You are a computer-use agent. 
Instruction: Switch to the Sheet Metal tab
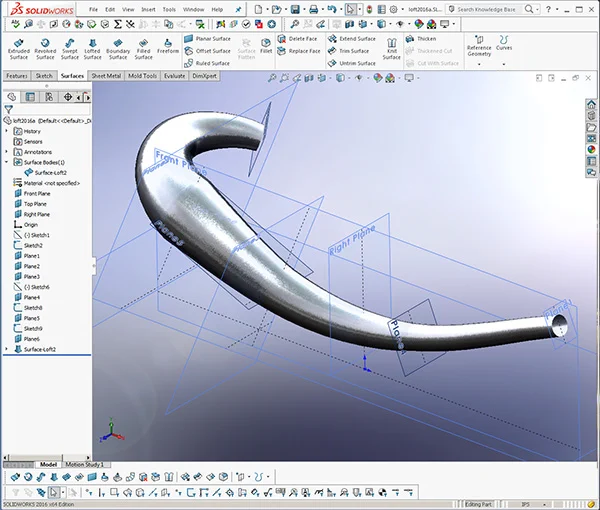[x=106, y=76]
